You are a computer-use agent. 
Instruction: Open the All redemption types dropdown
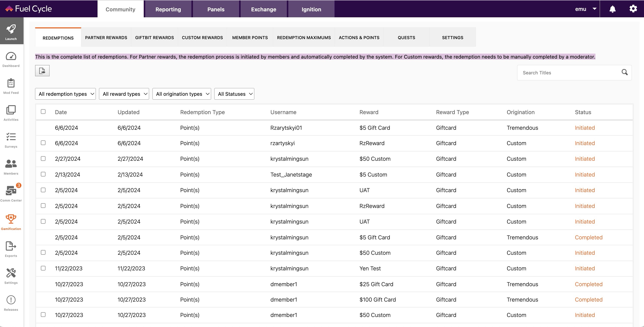65,94
